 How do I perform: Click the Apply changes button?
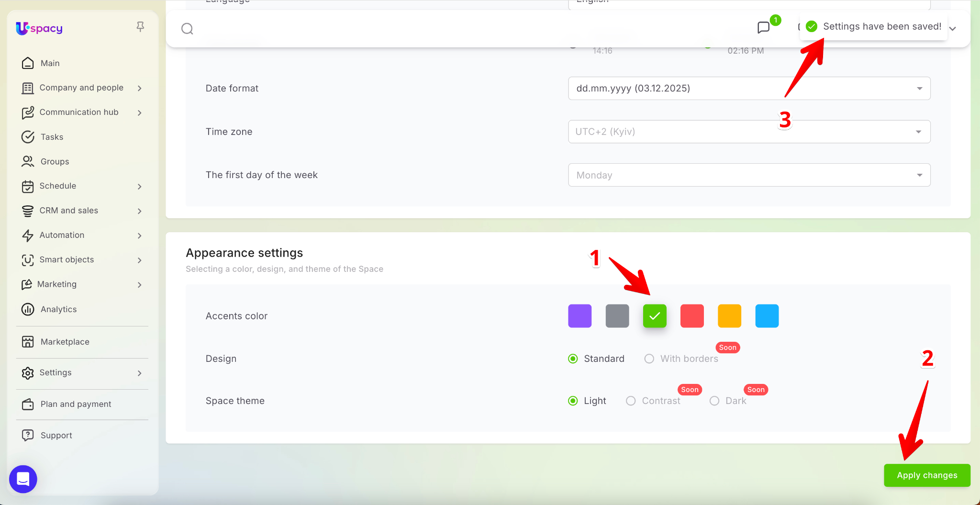tap(927, 475)
